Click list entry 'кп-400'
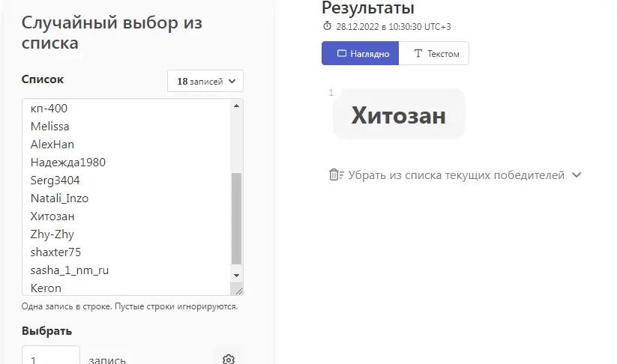 (49, 108)
